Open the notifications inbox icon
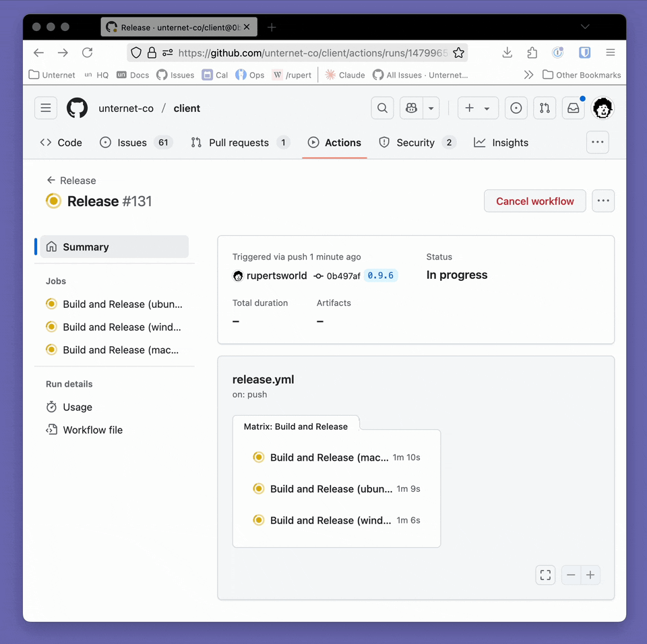Viewport: 647px width, 644px height. click(x=573, y=108)
